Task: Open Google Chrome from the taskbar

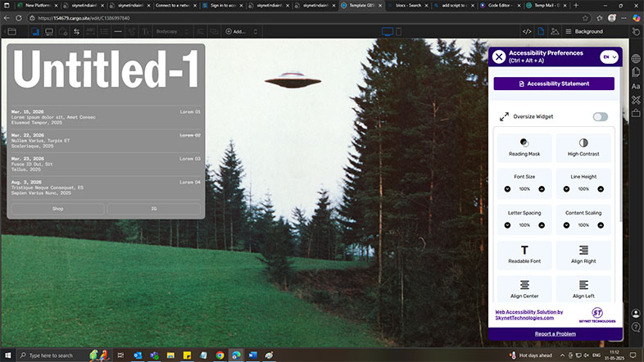Action: pyautogui.click(x=220, y=355)
